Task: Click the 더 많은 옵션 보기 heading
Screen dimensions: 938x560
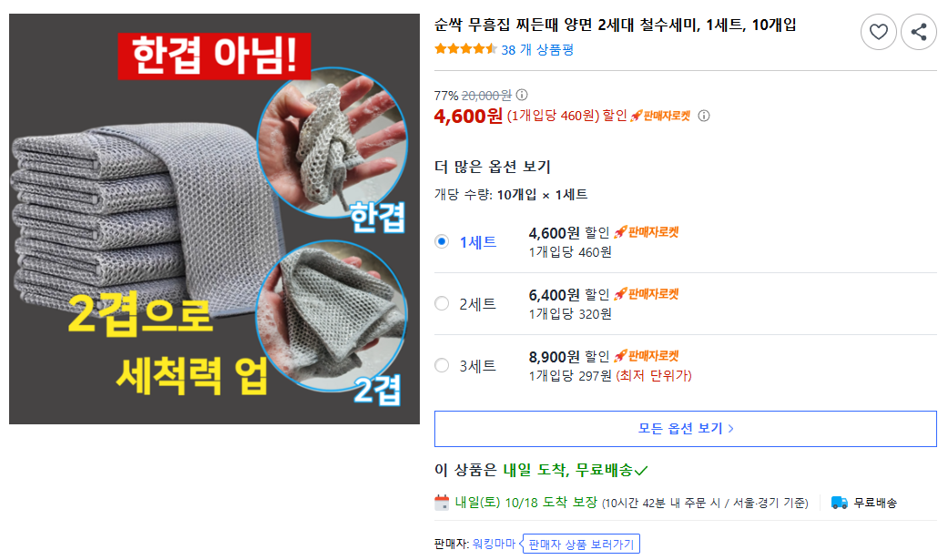Action: click(x=493, y=167)
